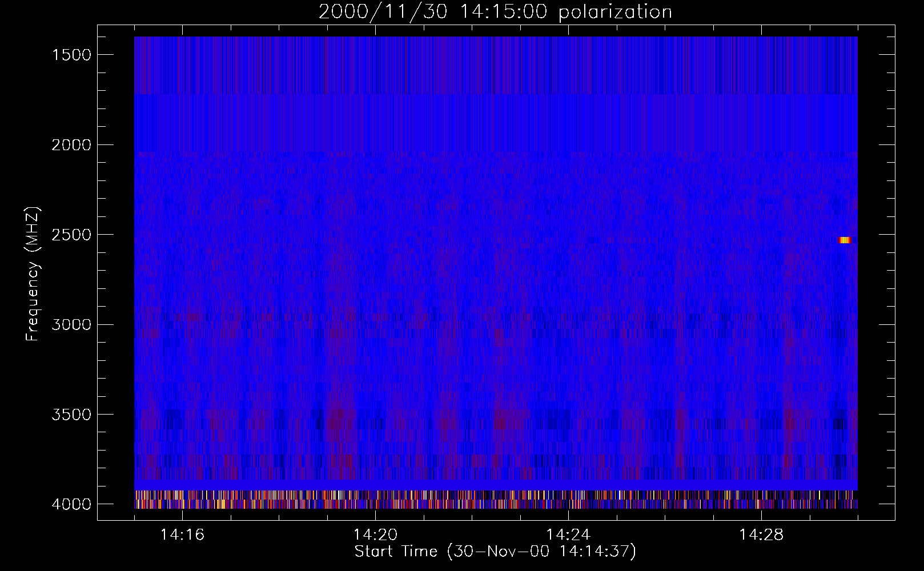The height and width of the screenshot is (571, 924).
Task: Click the 1500 frequency tick label
Action: [x=71, y=55]
